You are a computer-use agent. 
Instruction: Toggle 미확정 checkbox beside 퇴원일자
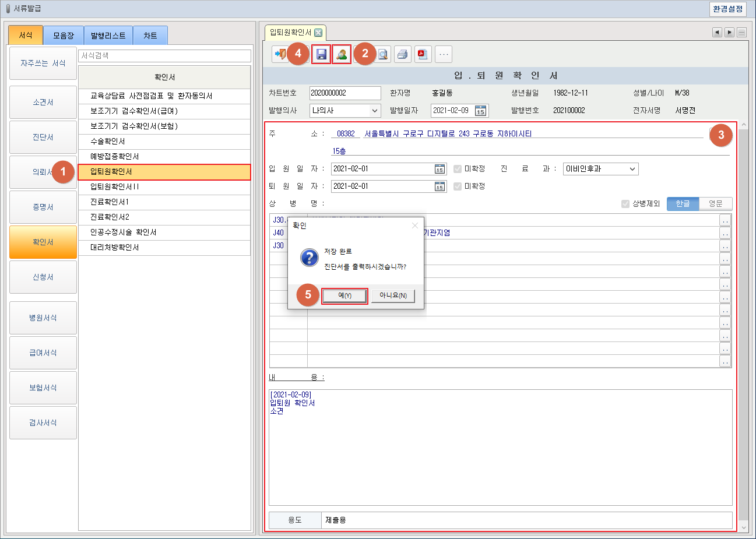pos(458,186)
